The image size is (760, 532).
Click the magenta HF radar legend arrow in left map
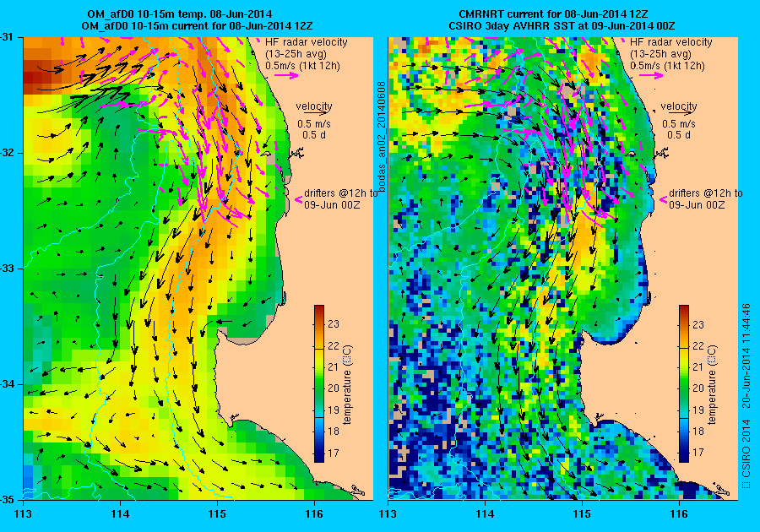(x=286, y=75)
